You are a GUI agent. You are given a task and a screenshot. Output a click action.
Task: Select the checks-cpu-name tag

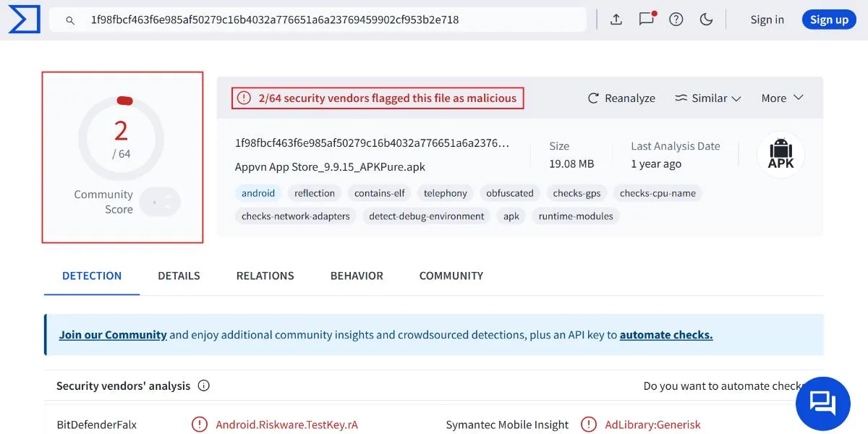pyautogui.click(x=658, y=193)
